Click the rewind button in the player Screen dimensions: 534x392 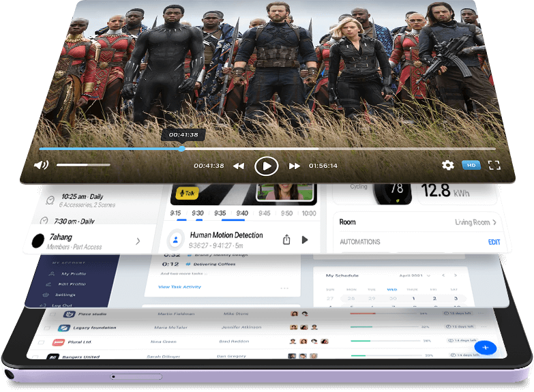pos(239,166)
